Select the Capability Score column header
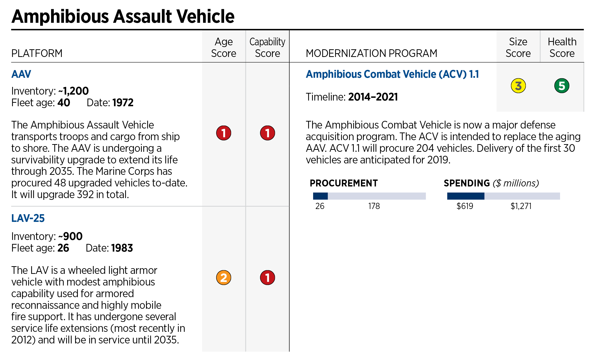Viewport: 595px width, 364px height. pyautogui.click(x=267, y=48)
